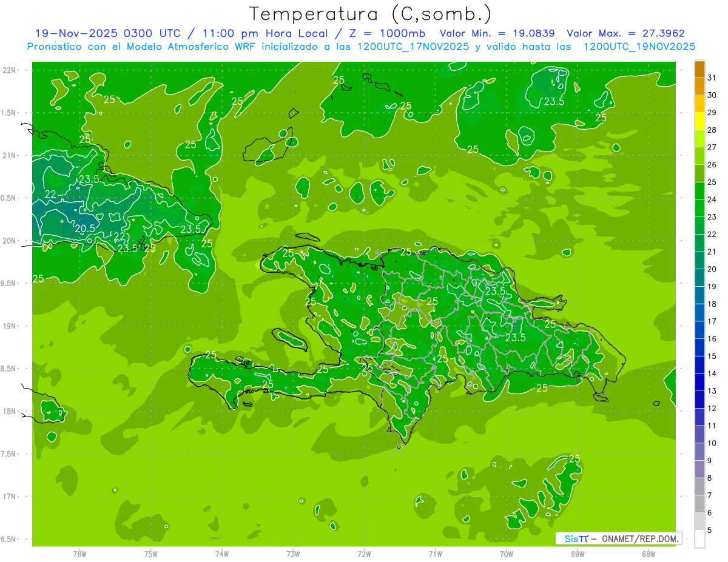728x562 pixels.
Task: Pick the purple swatch between 9 and 10
Action: coord(699,452)
